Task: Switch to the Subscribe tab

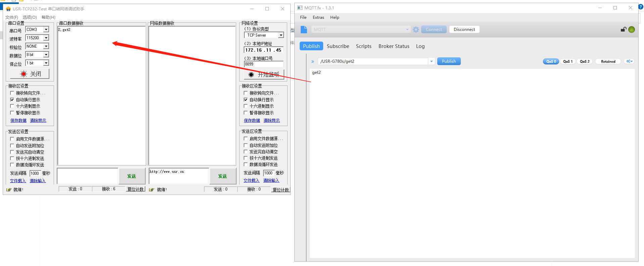Action: pos(338,46)
